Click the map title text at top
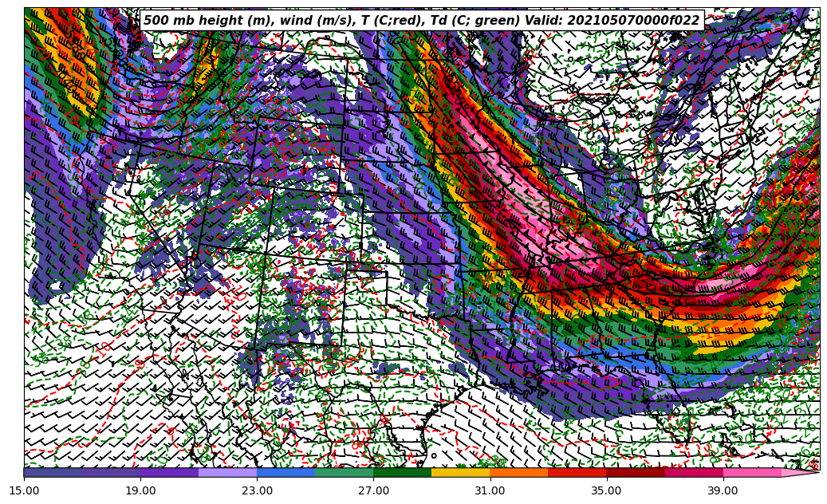 (x=421, y=21)
